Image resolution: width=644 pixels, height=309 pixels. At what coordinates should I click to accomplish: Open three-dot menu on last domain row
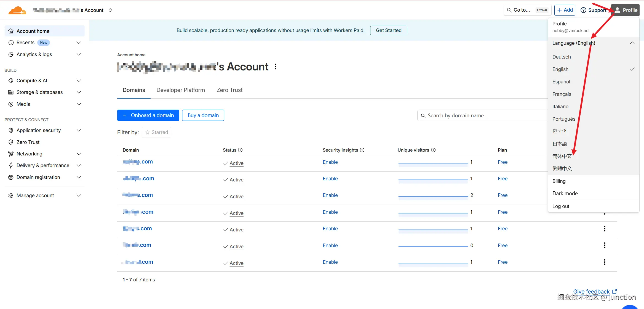pos(605,262)
